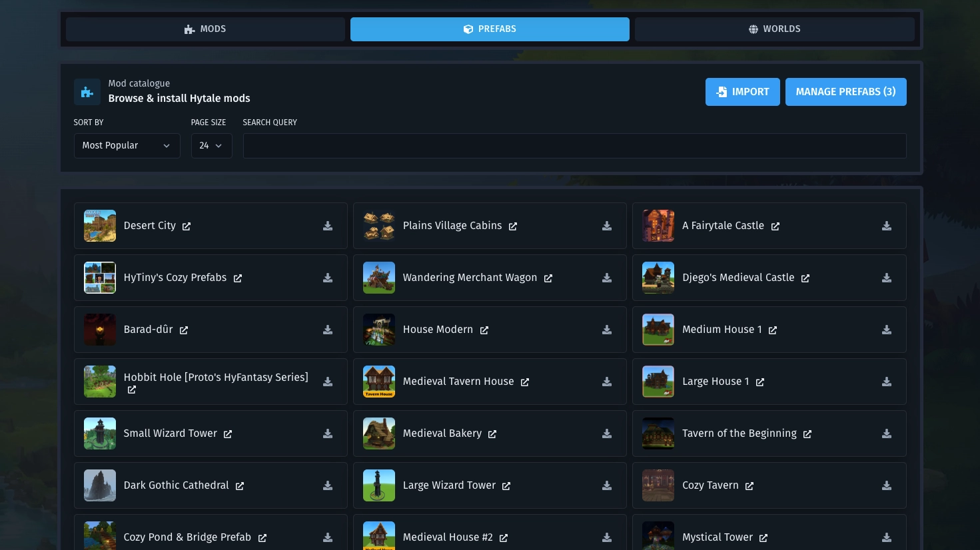Open external link for Large House 1

tap(760, 382)
